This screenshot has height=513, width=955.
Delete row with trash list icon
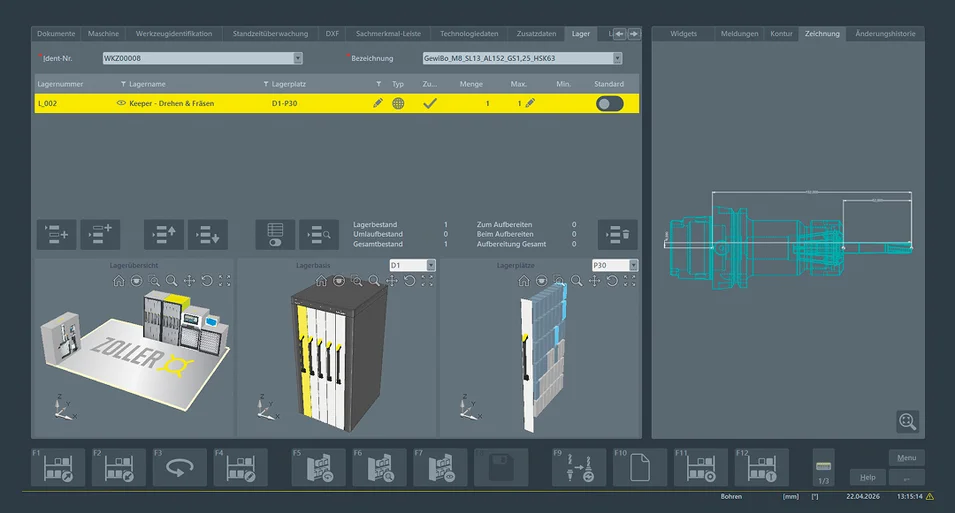point(618,235)
